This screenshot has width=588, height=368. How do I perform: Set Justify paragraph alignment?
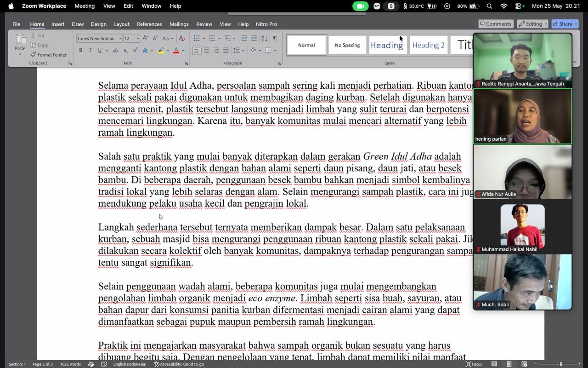pos(226,50)
